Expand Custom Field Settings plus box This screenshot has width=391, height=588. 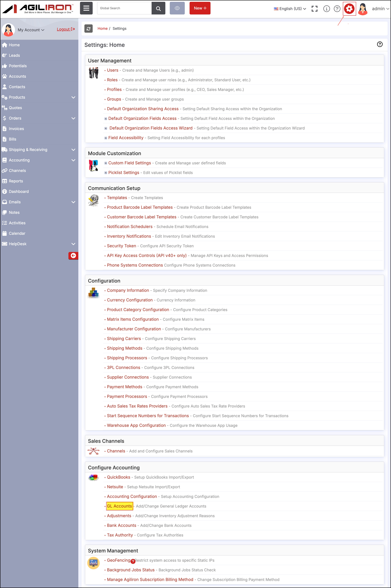[x=106, y=163]
